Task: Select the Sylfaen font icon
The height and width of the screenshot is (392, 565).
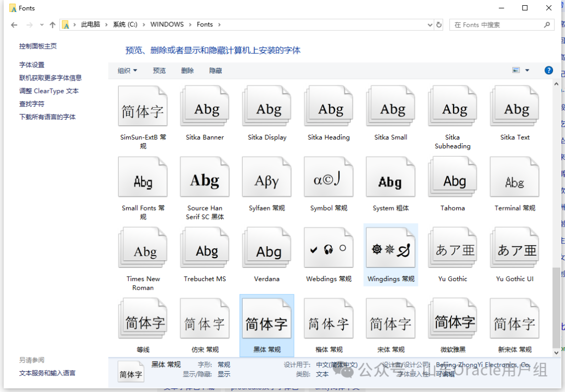Action: (x=267, y=177)
